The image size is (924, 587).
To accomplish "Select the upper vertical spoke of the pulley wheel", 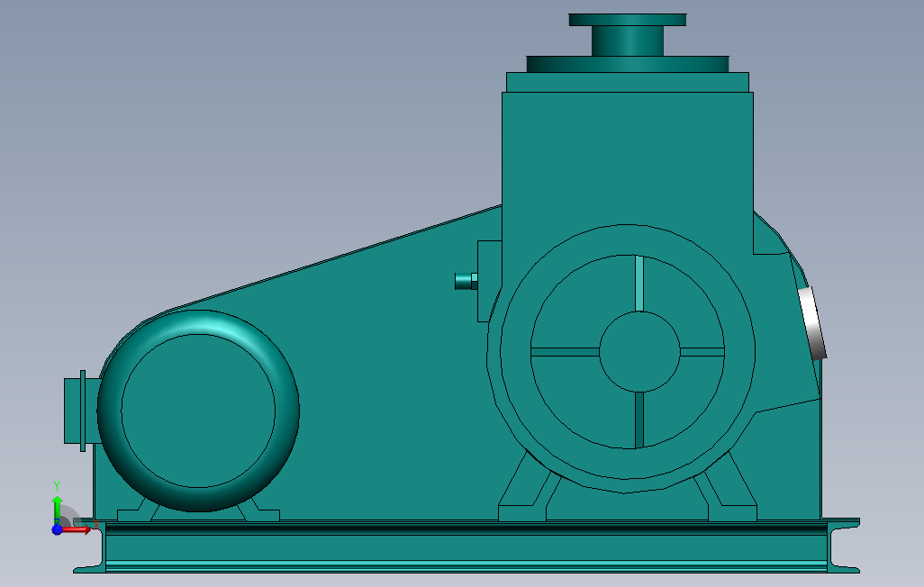I will [x=639, y=284].
